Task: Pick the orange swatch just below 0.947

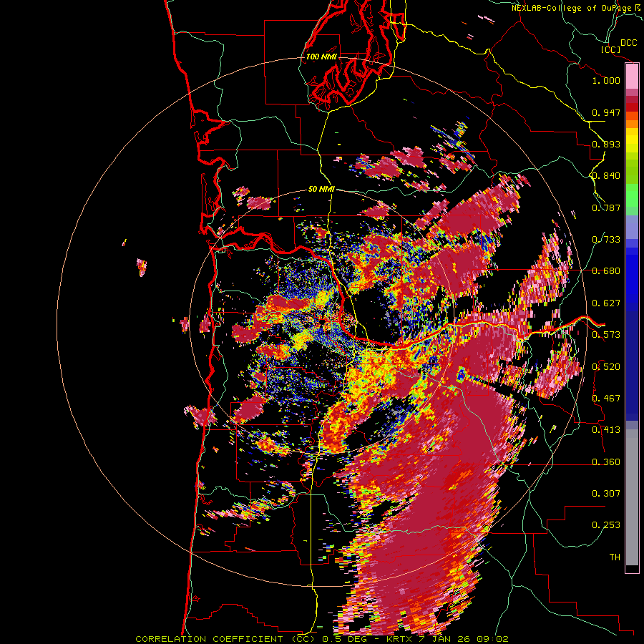Action: click(632, 116)
